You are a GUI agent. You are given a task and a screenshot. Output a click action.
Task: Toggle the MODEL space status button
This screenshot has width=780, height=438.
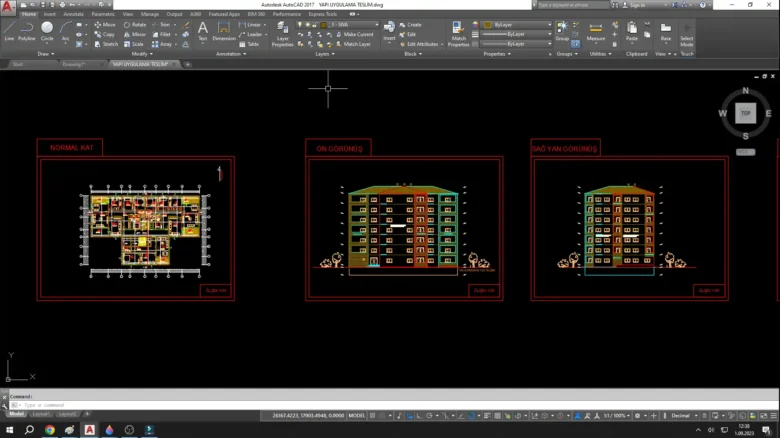tap(357, 416)
